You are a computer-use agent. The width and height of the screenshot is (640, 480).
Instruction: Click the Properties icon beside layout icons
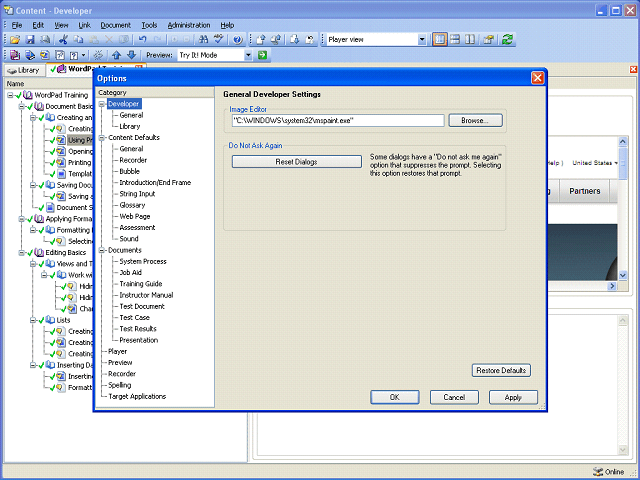point(489,40)
